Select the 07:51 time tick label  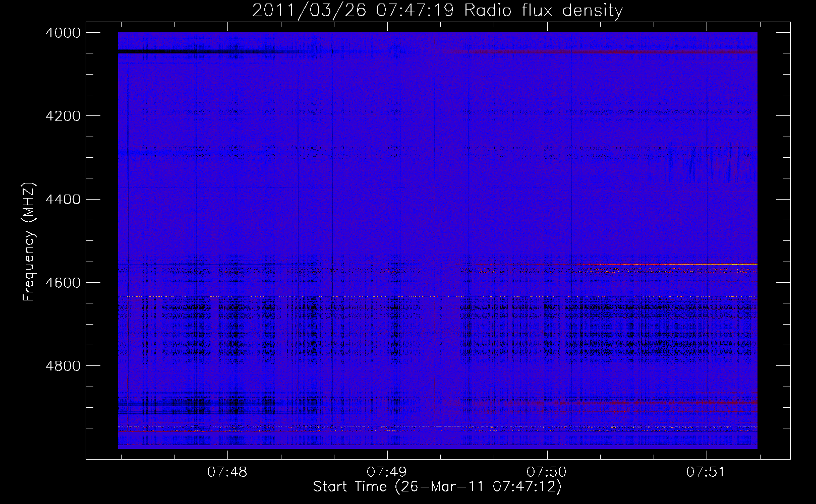[x=706, y=472]
